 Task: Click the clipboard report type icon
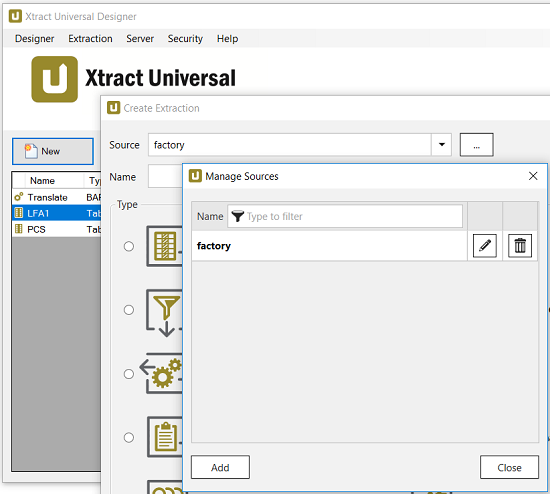click(165, 437)
